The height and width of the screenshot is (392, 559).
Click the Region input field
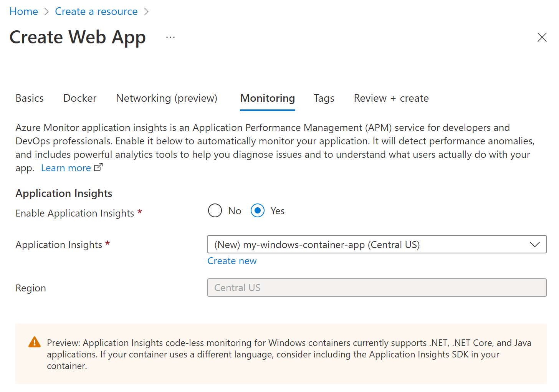(x=377, y=288)
